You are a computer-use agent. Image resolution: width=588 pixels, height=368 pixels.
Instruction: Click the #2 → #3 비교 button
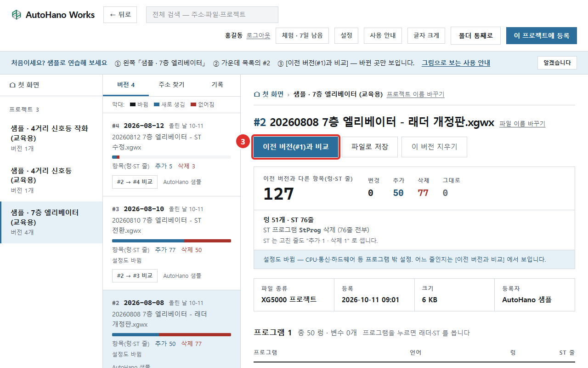click(135, 276)
